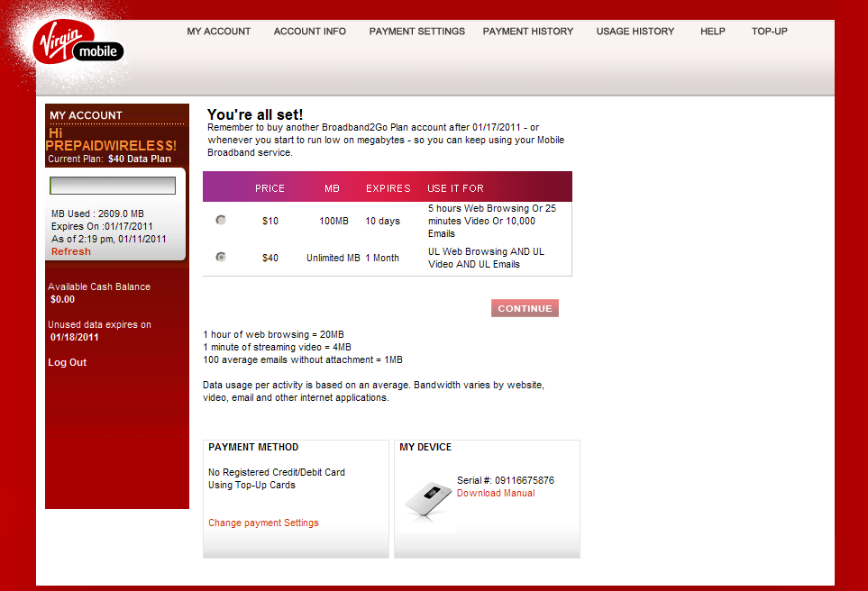This screenshot has height=591, width=868.
Task: Click the EXPIRES column header
Action: (x=388, y=188)
